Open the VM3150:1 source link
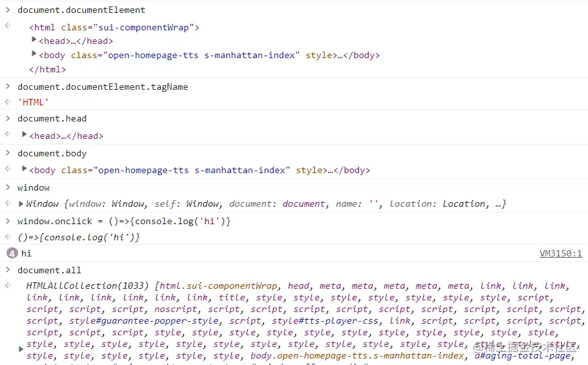 click(x=561, y=253)
